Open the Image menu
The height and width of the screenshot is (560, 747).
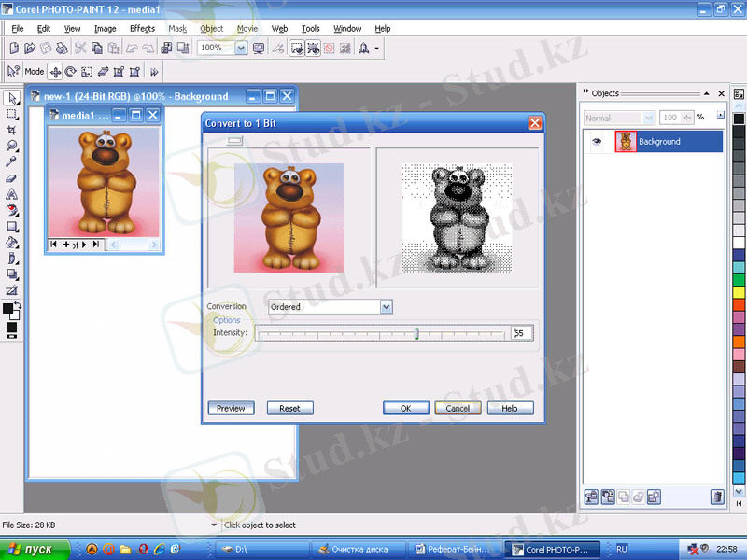coord(105,29)
